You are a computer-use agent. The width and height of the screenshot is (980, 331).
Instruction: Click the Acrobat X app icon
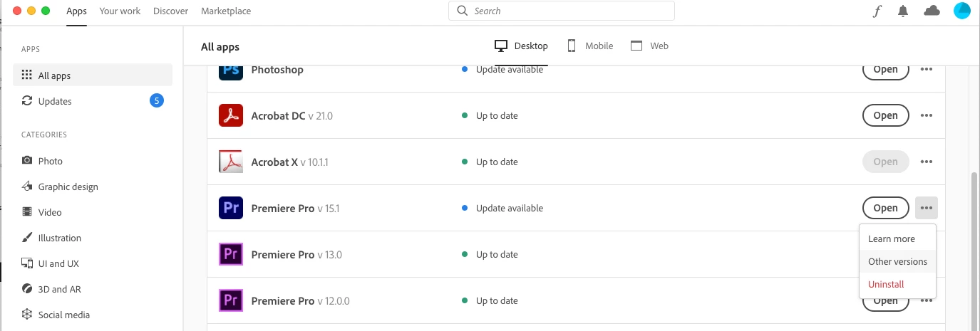click(231, 162)
